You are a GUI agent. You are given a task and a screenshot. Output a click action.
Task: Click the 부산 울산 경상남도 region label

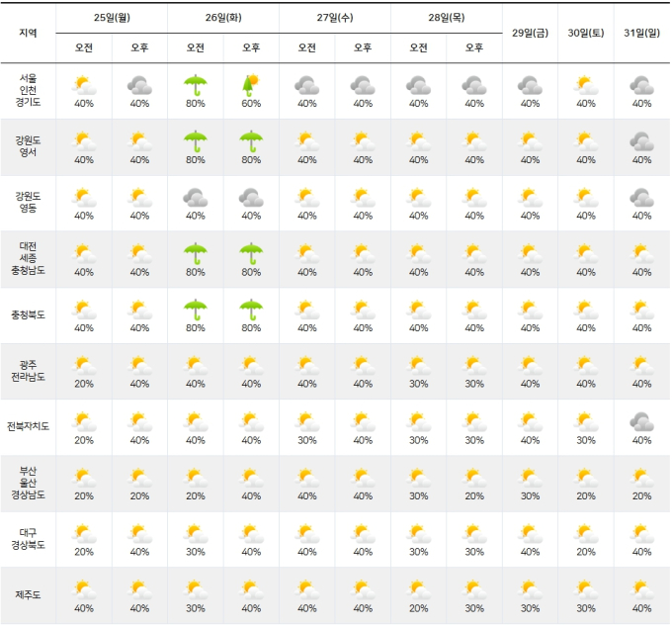pyautogui.click(x=29, y=483)
